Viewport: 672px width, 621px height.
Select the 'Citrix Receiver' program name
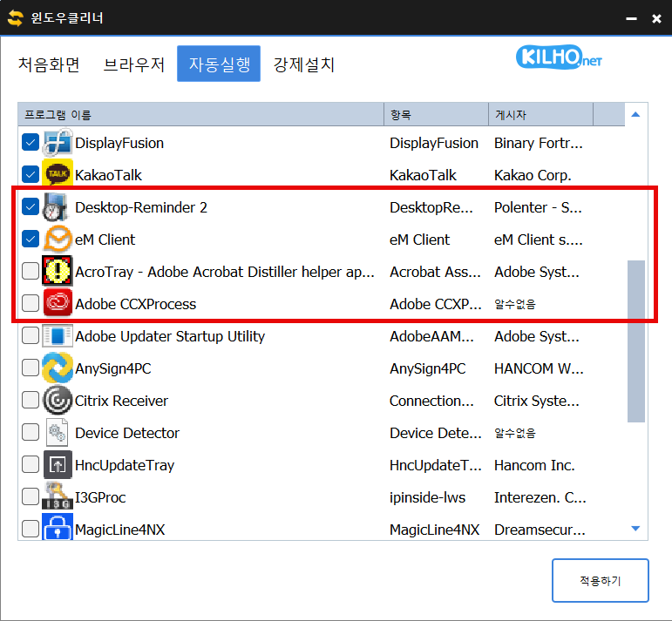tap(121, 401)
